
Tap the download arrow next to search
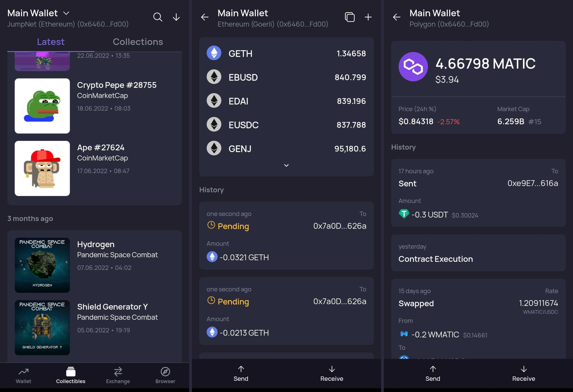tap(176, 17)
